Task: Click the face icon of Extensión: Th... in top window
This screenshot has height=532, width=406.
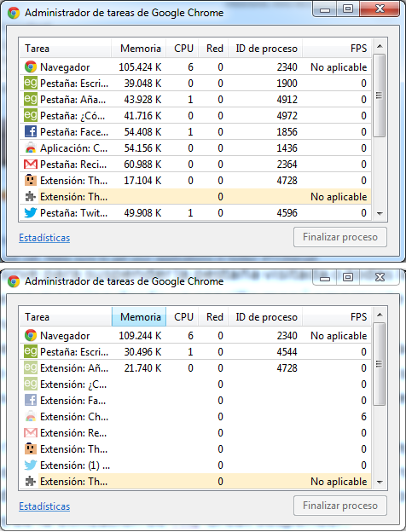Action: click(x=31, y=181)
